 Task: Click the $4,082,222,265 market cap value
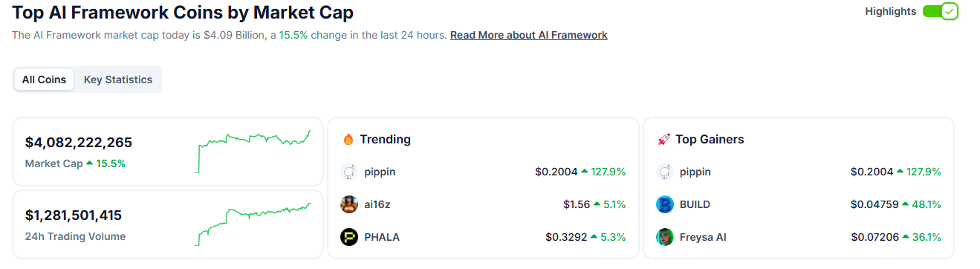(x=79, y=143)
